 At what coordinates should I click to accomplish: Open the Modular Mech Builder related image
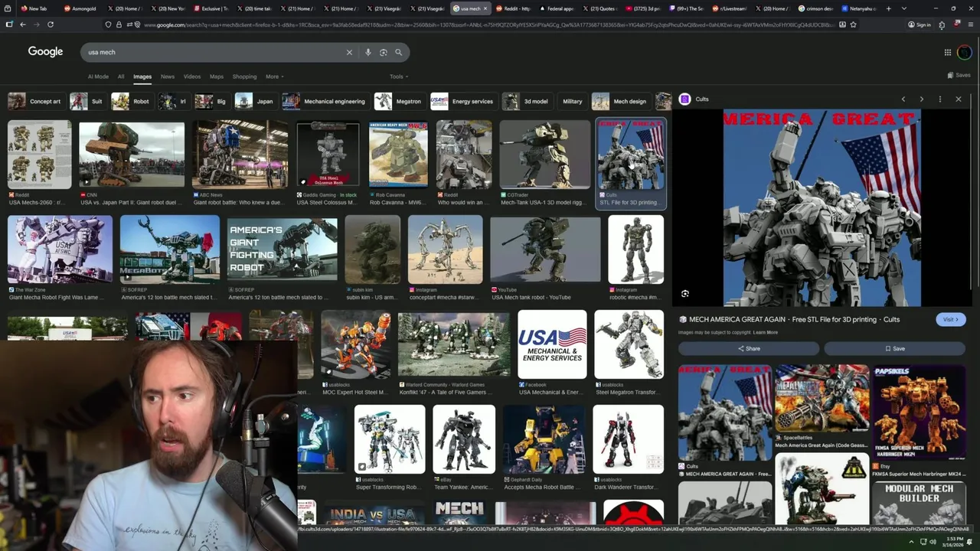point(919,503)
